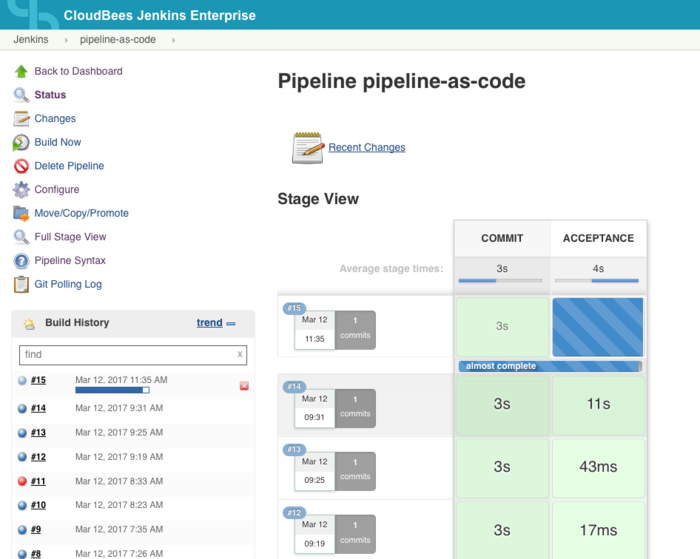This screenshot has width=700, height=559.
Task: Cancel running build #15 with red X
Action: click(244, 386)
